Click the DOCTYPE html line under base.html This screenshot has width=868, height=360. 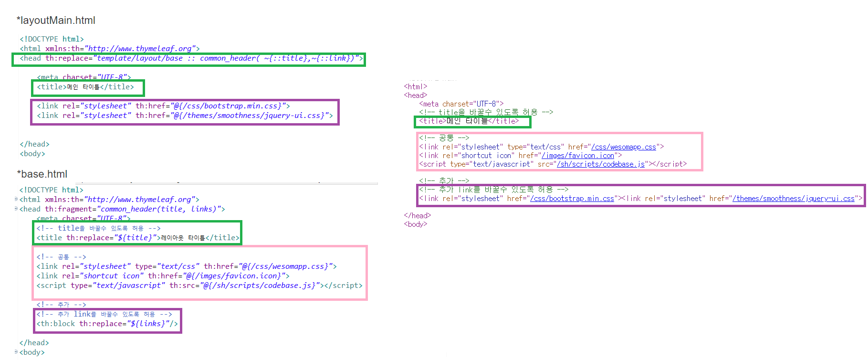click(51, 190)
